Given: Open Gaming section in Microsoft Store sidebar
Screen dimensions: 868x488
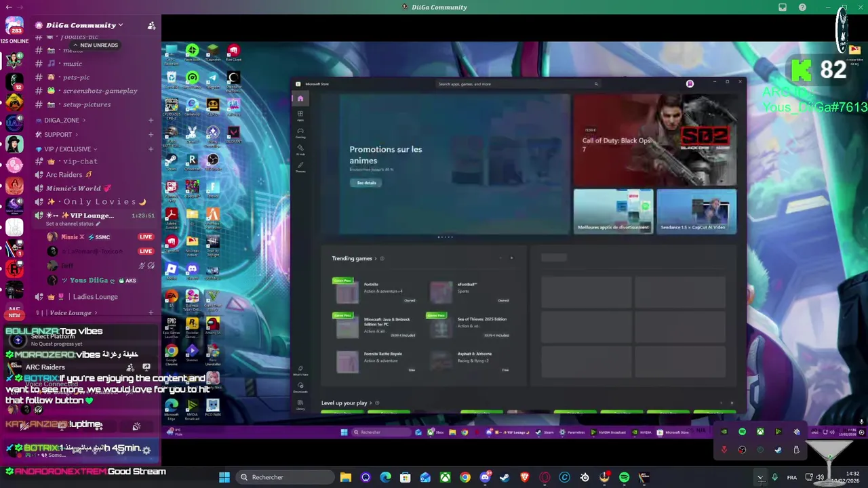Looking at the screenshot, I should click(300, 132).
